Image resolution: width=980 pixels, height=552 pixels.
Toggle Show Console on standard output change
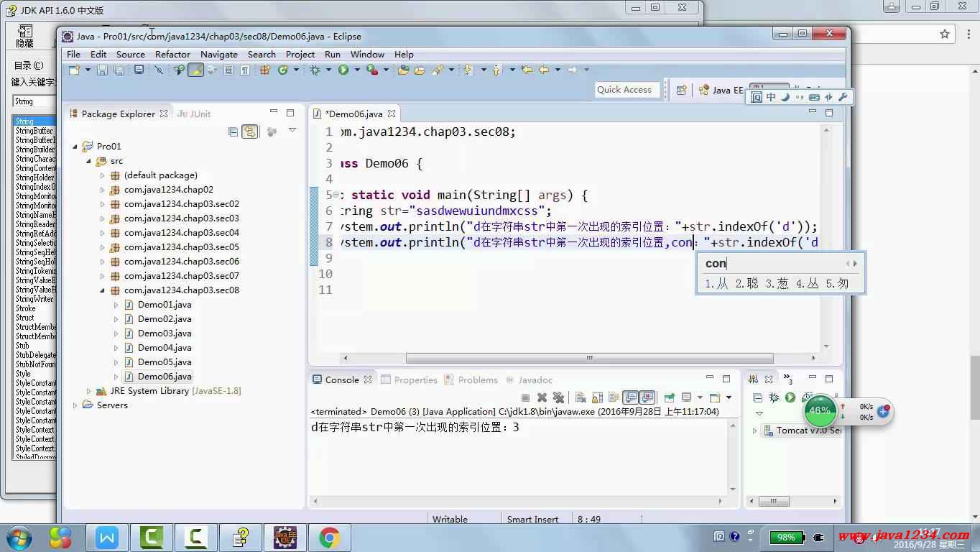[x=630, y=397]
